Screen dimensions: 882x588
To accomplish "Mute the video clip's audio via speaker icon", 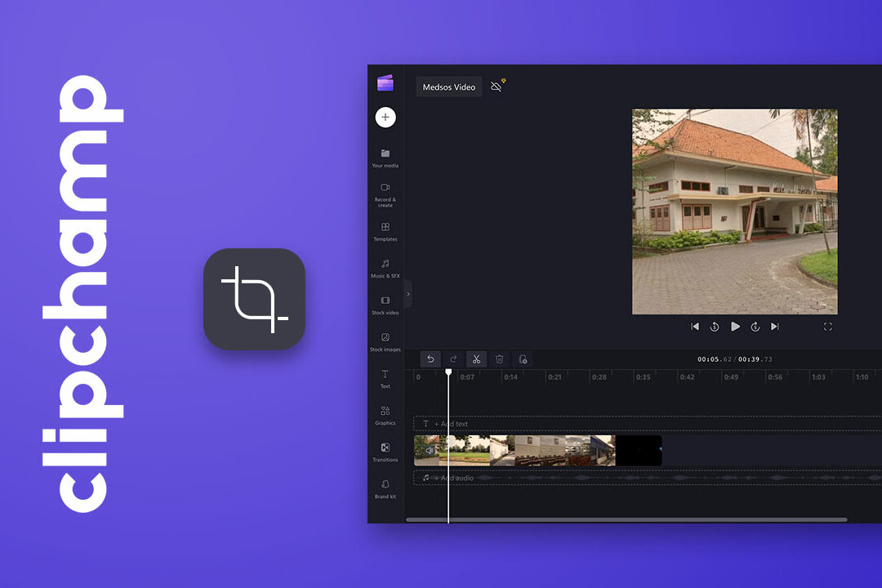I will coord(430,450).
